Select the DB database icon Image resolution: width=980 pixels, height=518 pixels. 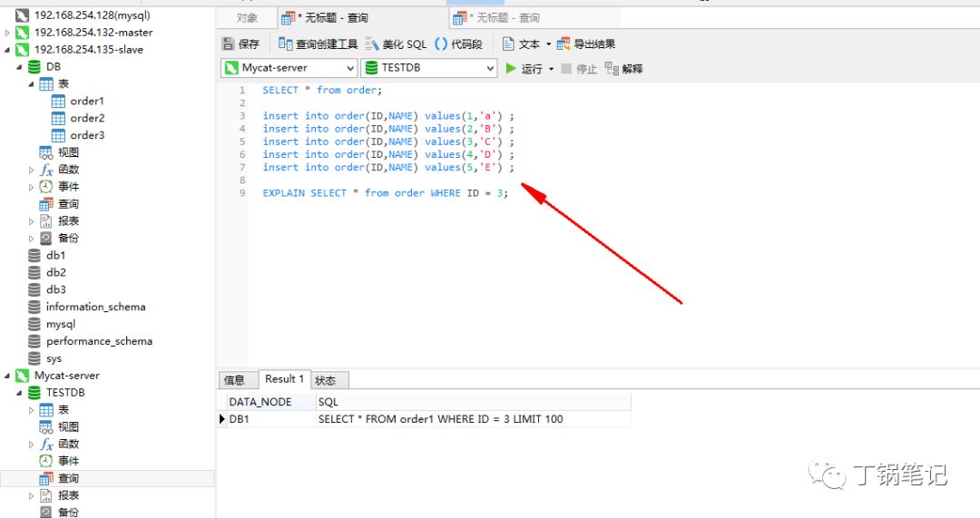(34, 66)
